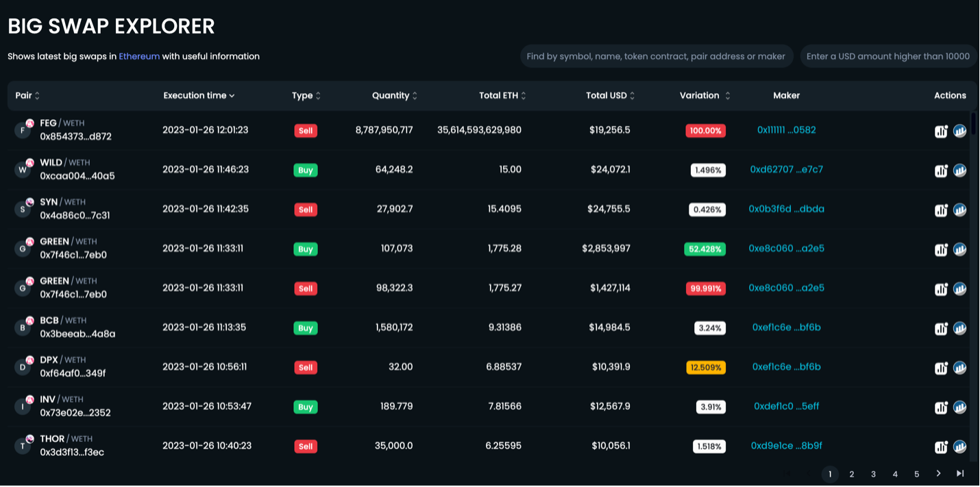980x487 pixels.
Task: Open maker address 0xdef1c0...5eff
Action: (787, 406)
